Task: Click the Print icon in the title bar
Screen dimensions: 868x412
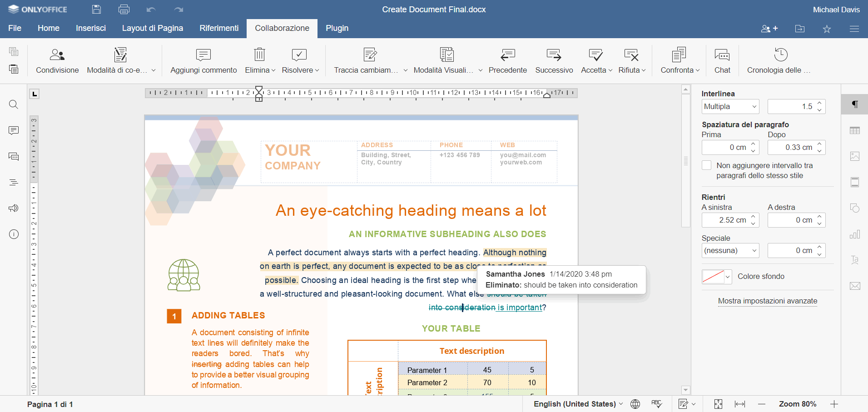Action: point(124,9)
